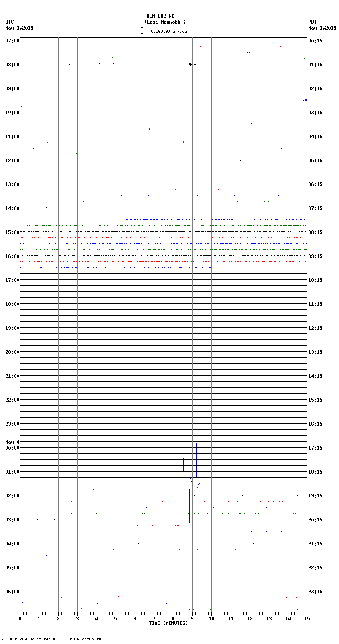Click the 12:00 UTC row label

pos(12,161)
